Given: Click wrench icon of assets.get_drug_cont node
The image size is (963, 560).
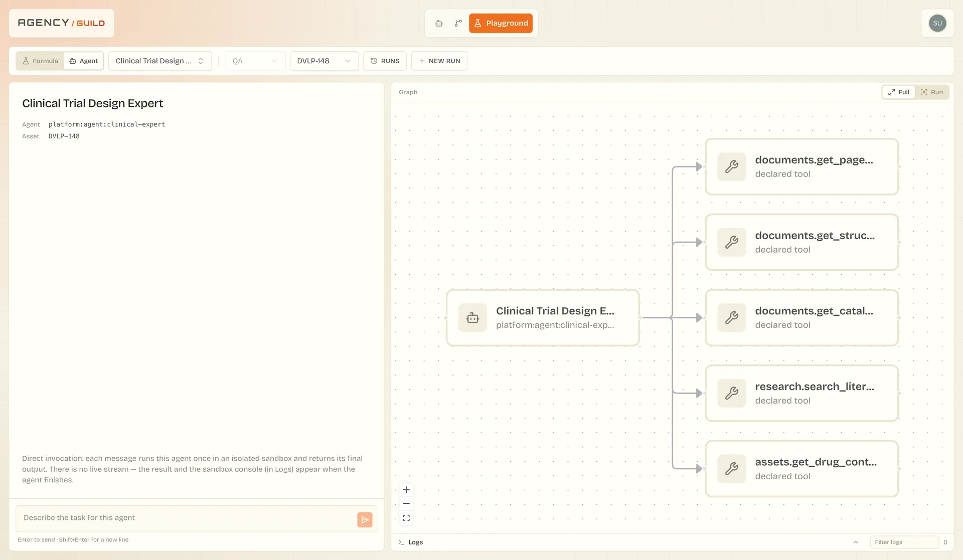Looking at the screenshot, I should 732,469.
